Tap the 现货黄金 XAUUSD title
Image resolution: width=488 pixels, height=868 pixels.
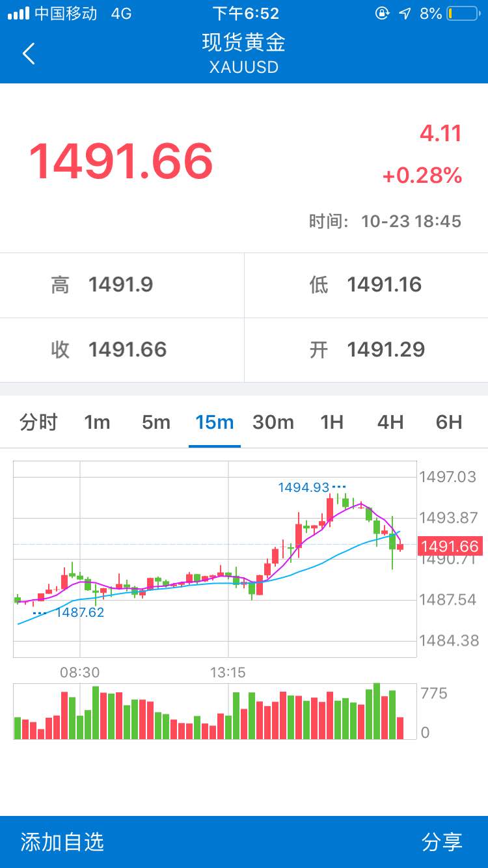244,53
